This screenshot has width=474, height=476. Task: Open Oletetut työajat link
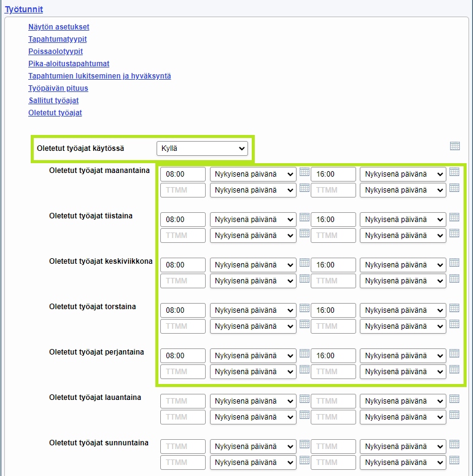coord(55,113)
